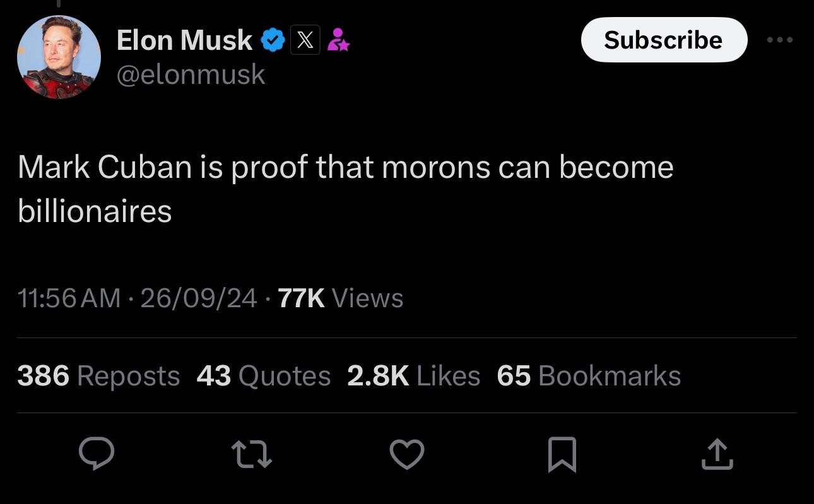Click the reply speech bubble icon
The height and width of the screenshot is (504, 814).
[97, 454]
